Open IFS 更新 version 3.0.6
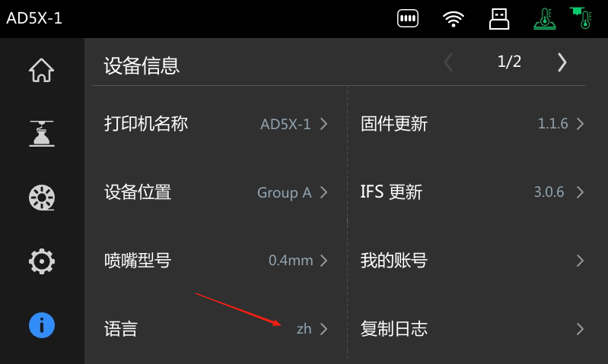Image resolution: width=608 pixels, height=364 pixels. [x=472, y=192]
